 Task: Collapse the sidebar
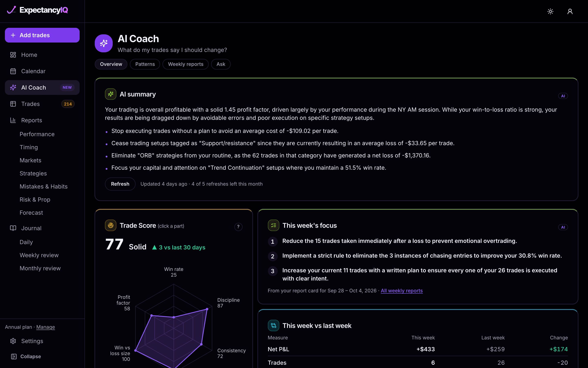click(26, 356)
